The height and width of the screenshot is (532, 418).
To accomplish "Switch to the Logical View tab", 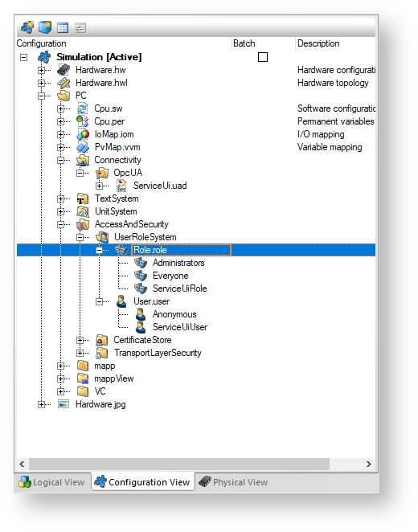I will 52,482.
